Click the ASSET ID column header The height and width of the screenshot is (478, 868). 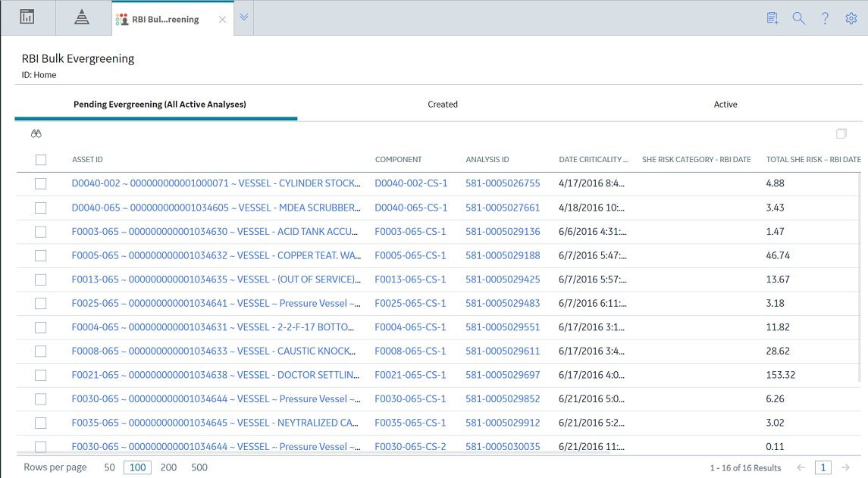coord(87,159)
